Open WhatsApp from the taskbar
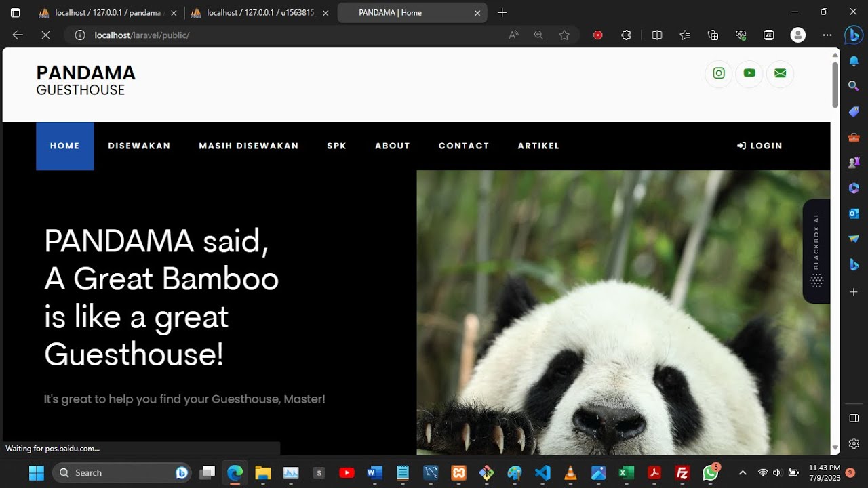The height and width of the screenshot is (488, 868). (x=710, y=472)
